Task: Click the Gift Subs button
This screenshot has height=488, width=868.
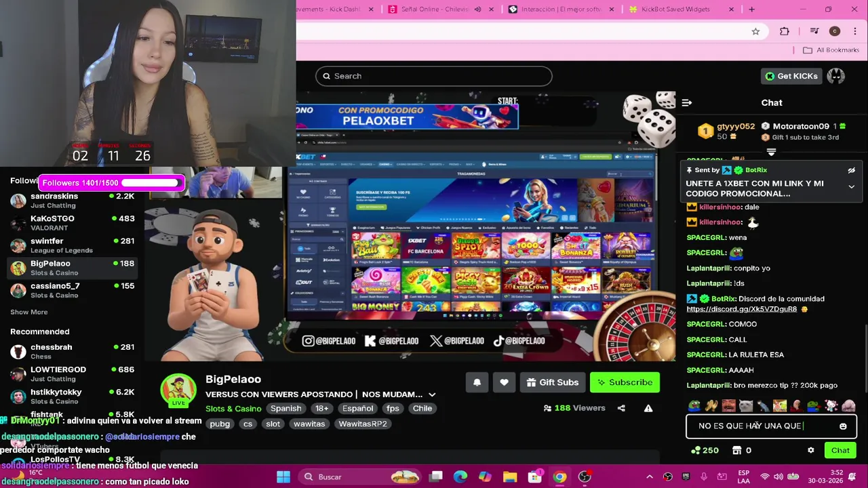Action: point(552,382)
